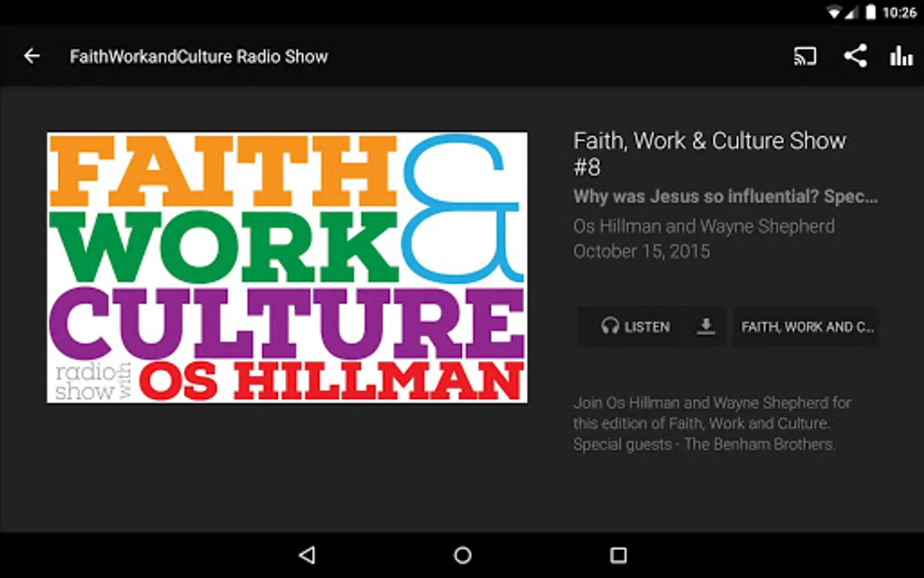Tap the Android home button
This screenshot has height=578, width=924.
click(462, 555)
